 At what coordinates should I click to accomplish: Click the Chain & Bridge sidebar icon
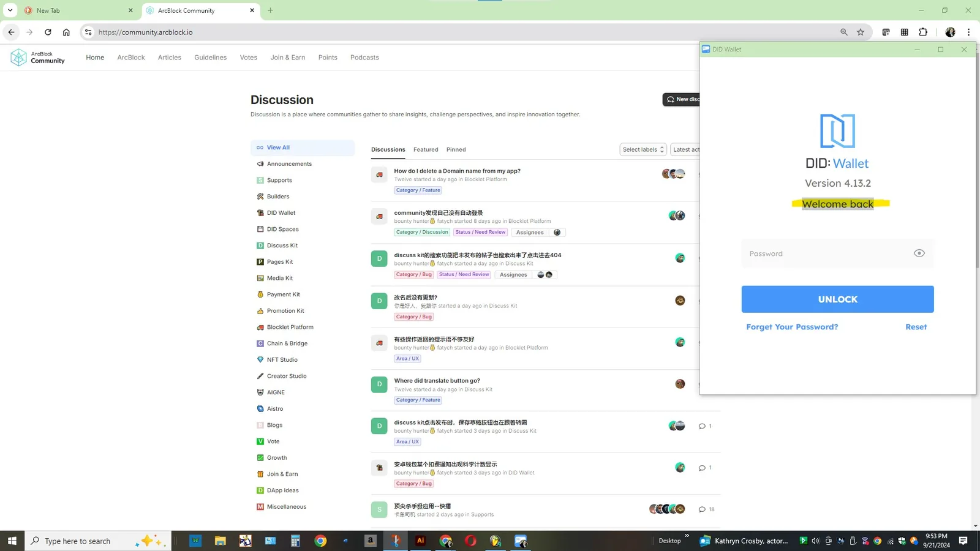pyautogui.click(x=260, y=343)
